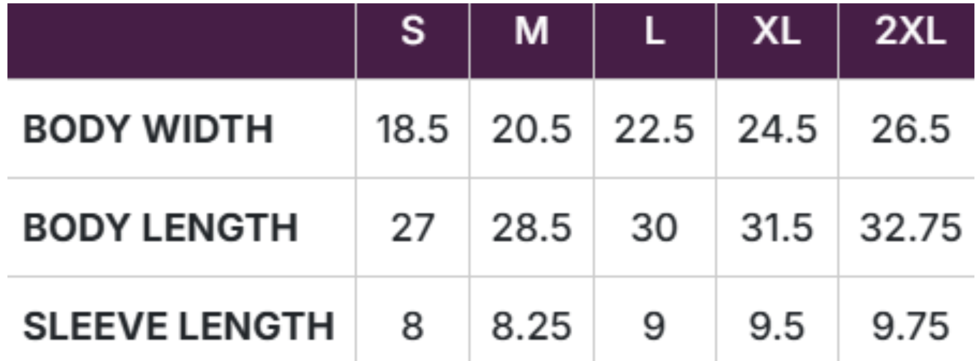This screenshot has height=361, width=980.
Task: Select the XL size column header
Action: (777, 32)
